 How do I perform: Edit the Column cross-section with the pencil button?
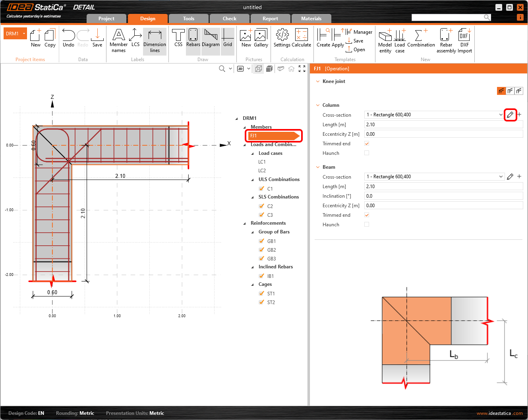(x=510, y=115)
